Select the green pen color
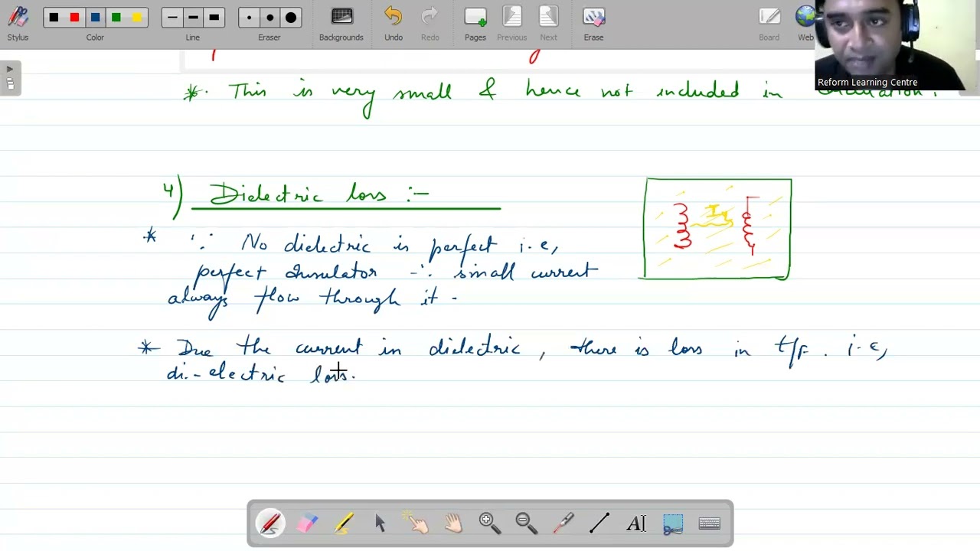 tap(116, 18)
